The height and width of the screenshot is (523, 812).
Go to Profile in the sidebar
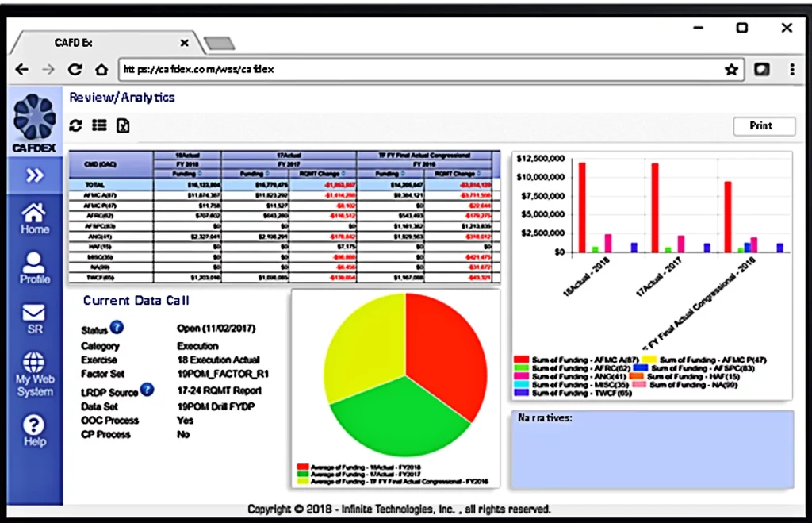[35, 268]
